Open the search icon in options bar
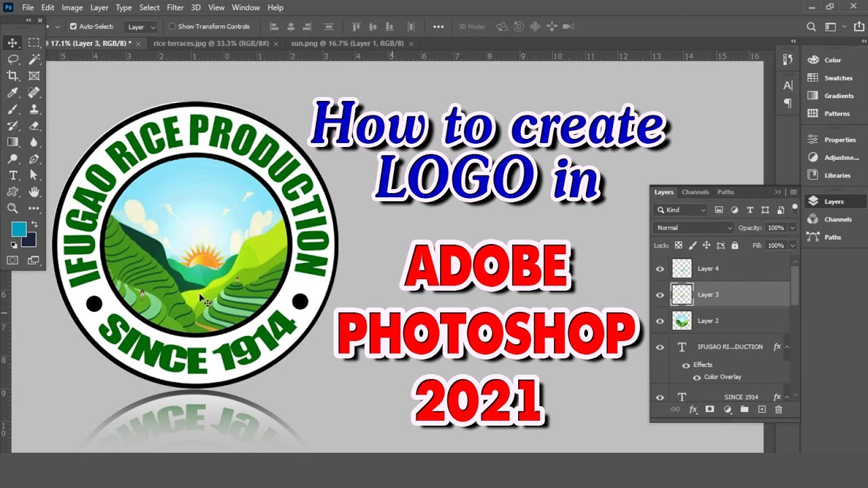This screenshot has width=868, height=488. pos(811,26)
